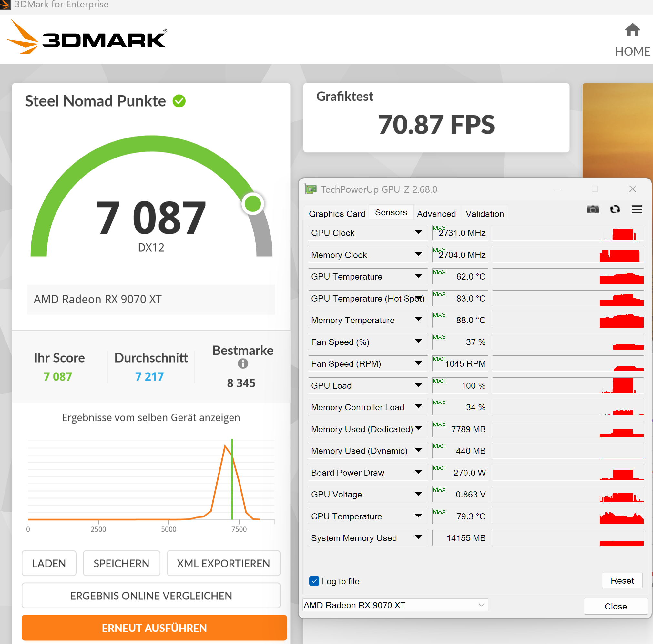The height and width of the screenshot is (644, 653).
Task: Click the green verified checkmark icon
Action: coord(179,101)
